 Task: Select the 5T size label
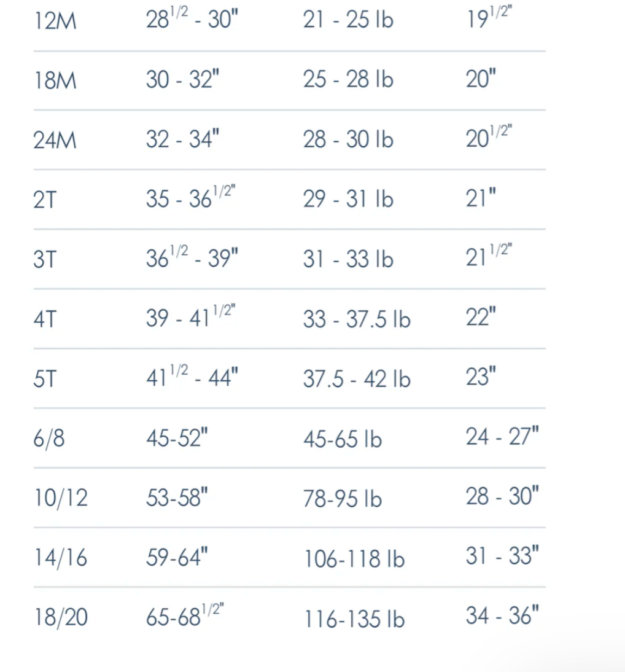point(45,379)
